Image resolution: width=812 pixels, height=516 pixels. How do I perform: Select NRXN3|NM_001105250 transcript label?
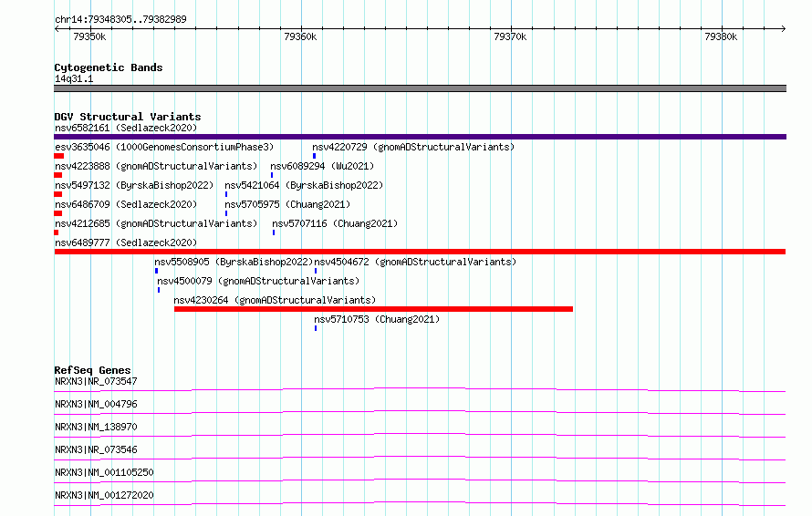(105, 472)
